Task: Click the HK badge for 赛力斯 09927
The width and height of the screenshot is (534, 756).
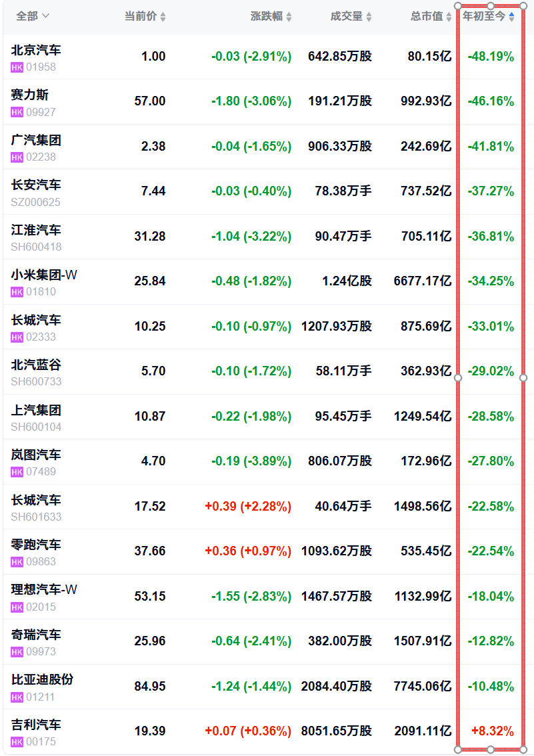Action: click(x=17, y=113)
